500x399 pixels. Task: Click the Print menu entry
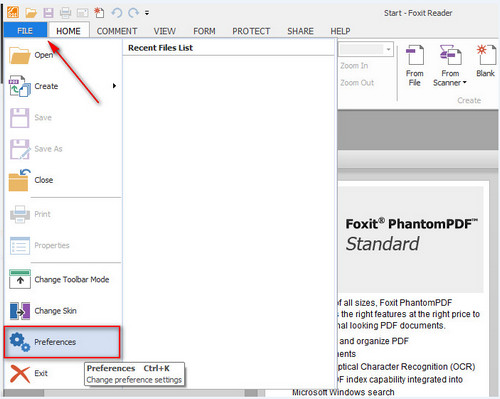[63, 214]
